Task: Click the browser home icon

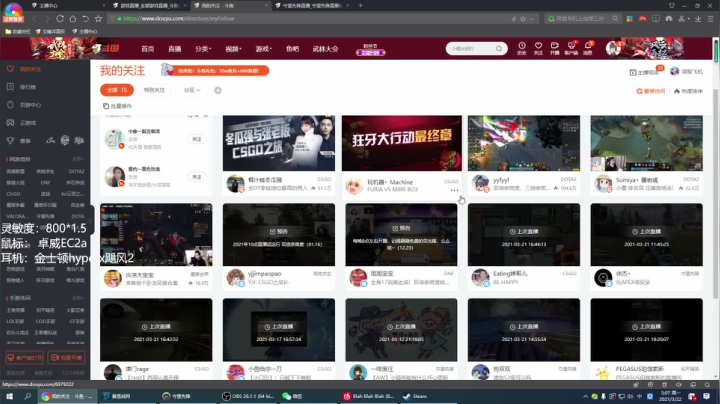Action: coord(73,19)
